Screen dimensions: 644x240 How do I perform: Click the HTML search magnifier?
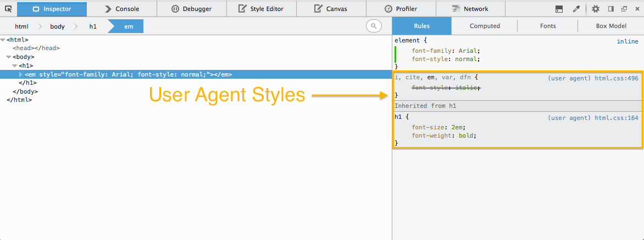pyautogui.click(x=374, y=26)
